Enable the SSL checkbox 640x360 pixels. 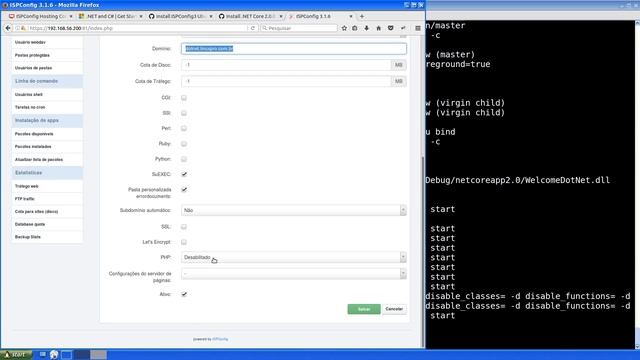tap(184, 227)
